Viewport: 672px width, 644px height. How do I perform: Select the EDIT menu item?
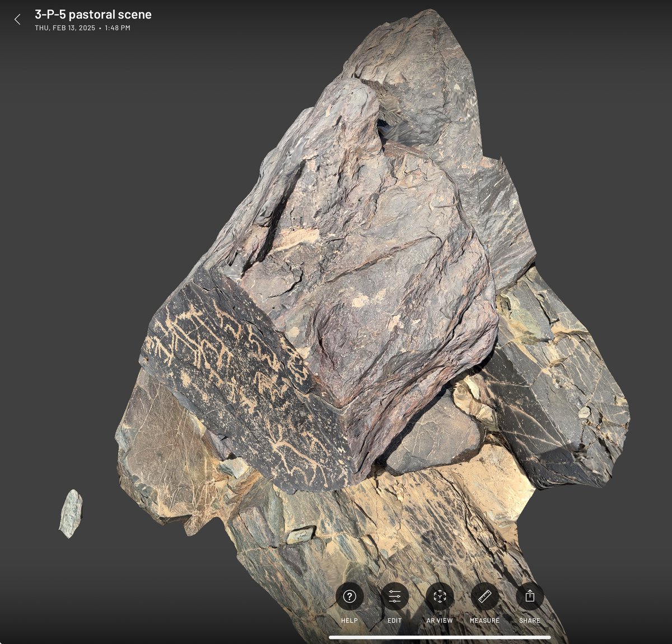click(395, 620)
